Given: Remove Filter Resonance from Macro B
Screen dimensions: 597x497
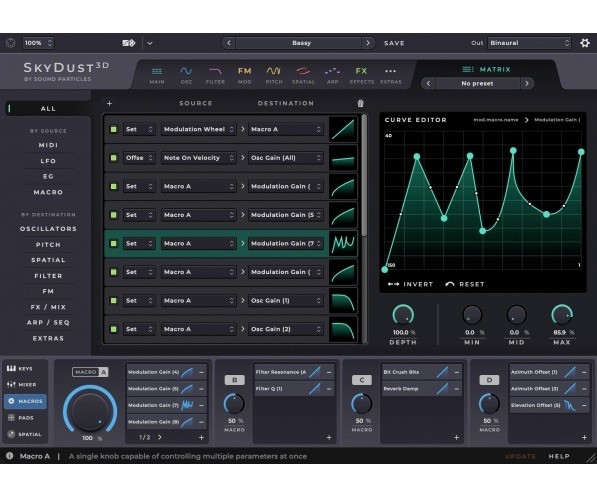Looking at the screenshot, I should pyautogui.click(x=329, y=372).
